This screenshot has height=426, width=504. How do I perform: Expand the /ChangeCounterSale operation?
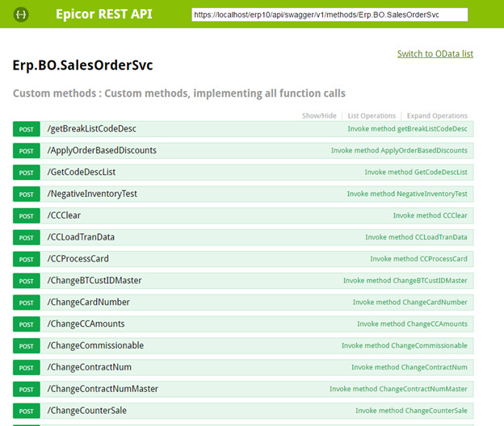pyautogui.click(x=86, y=411)
